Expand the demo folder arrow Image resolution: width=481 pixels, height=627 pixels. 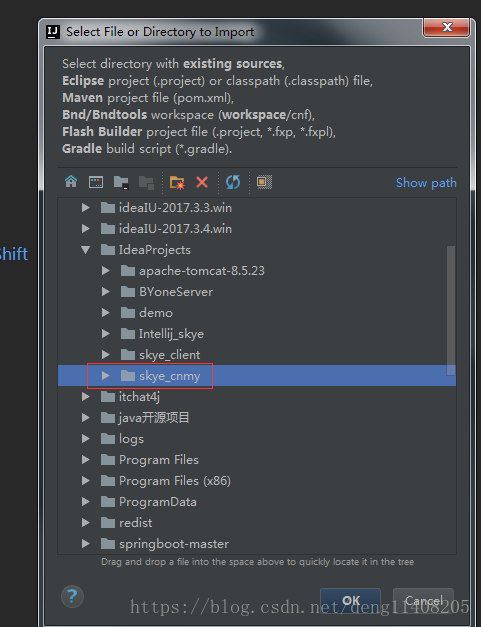click(x=106, y=313)
